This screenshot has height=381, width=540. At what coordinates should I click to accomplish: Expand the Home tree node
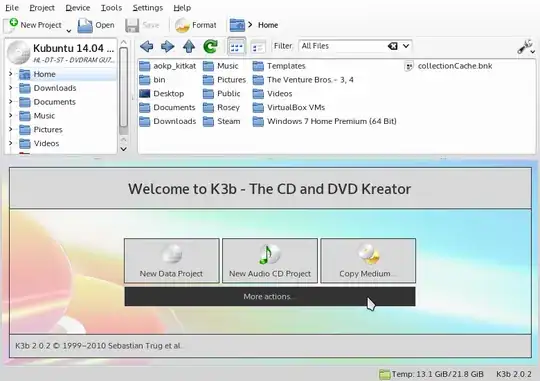point(10,74)
